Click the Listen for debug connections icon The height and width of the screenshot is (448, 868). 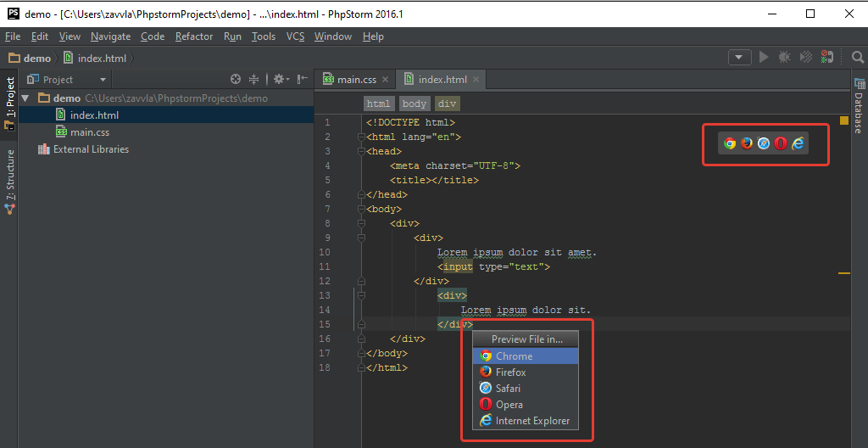click(x=827, y=57)
